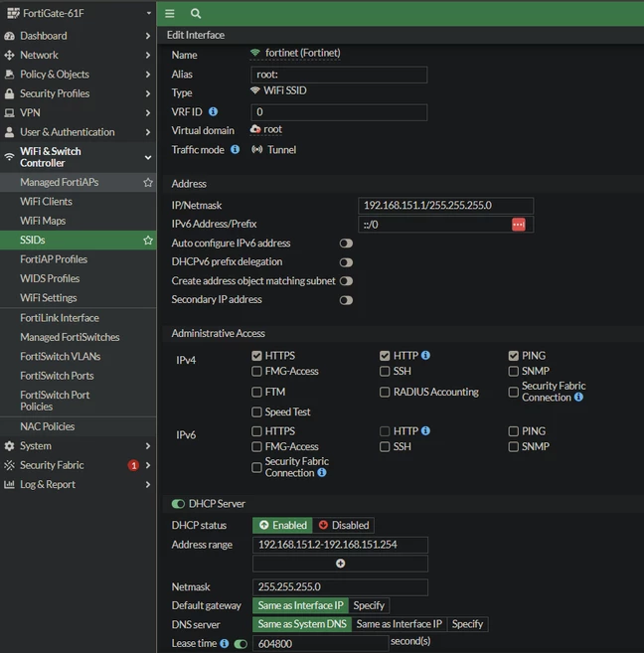The height and width of the screenshot is (653, 644).
Task: Click the VRF ID info icon
Action: [x=213, y=111]
